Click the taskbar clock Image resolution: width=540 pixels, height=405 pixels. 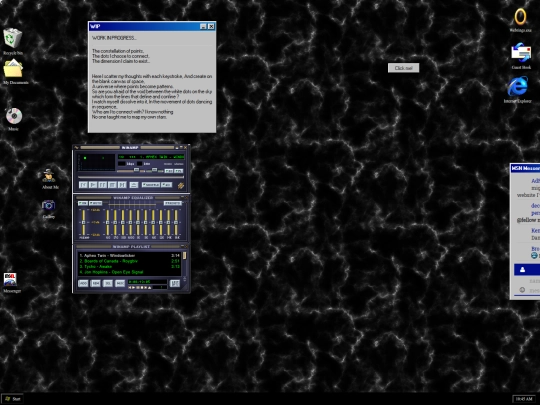click(524, 399)
